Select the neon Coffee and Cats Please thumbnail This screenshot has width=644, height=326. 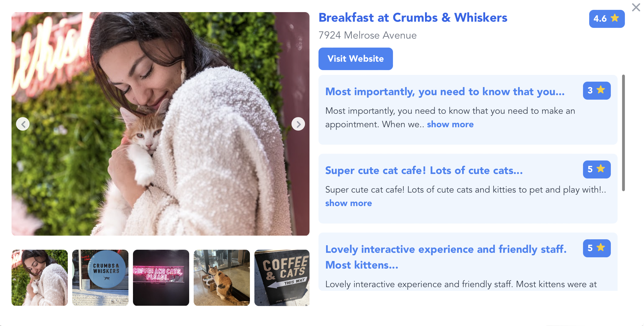(161, 278)
